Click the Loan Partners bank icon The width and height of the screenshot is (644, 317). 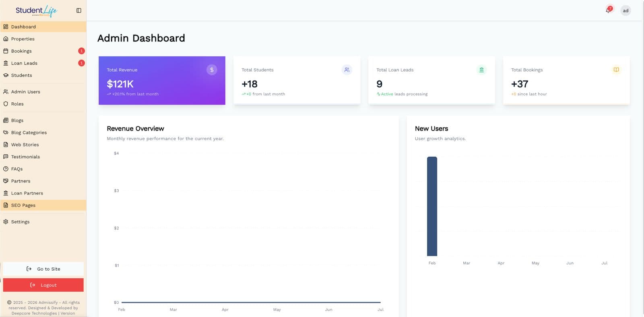pos(6,193)
